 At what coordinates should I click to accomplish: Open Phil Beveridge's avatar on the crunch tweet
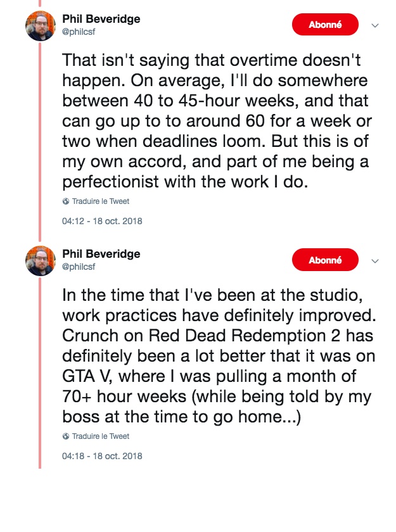click(x=41, y=260)
